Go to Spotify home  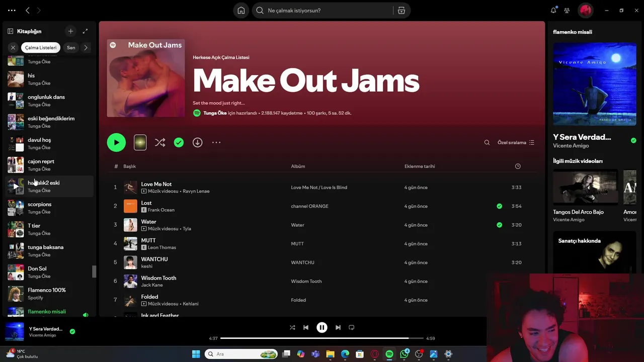pyautogui.click(x=241, y=11)
